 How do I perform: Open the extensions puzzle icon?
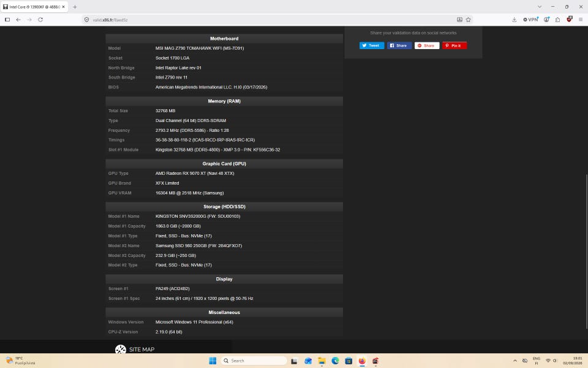pyautogui.click(x=557, y=20)
